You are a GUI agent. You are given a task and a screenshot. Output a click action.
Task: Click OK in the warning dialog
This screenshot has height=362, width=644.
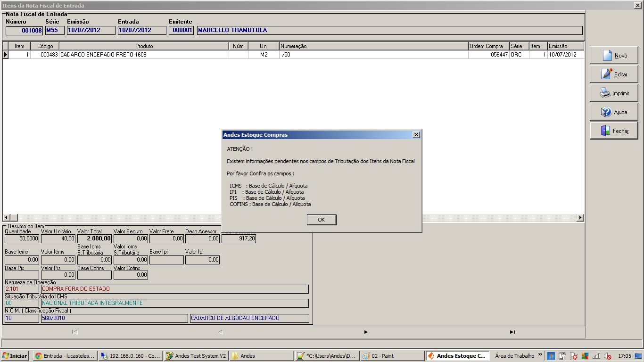pyautogui.click(x=322, y=220)
